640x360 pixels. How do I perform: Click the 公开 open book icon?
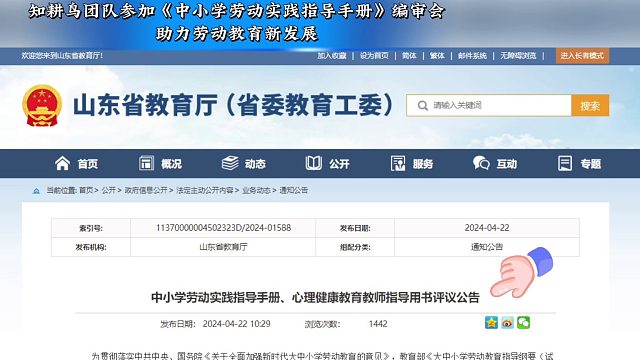click(313, 163)
